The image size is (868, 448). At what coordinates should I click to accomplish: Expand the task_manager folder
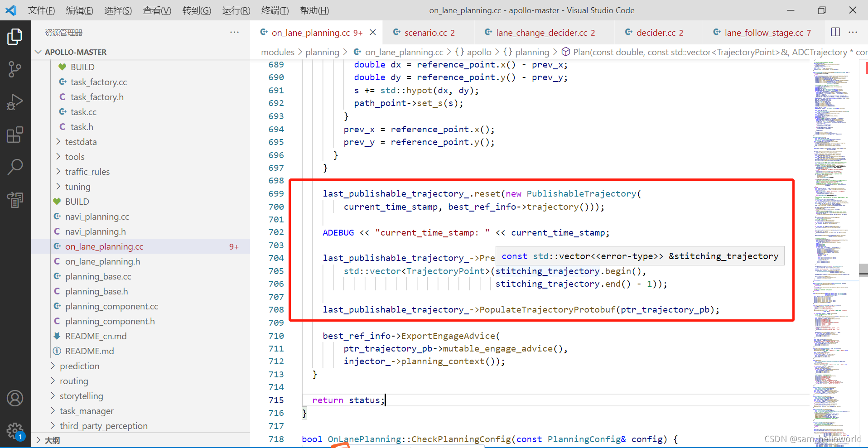coord(53,411)
